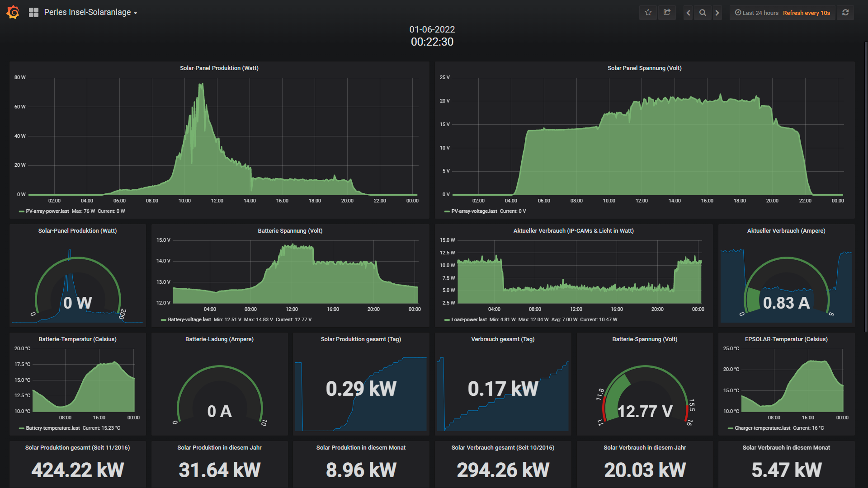Click the share dashboard icon
Screen dimensions: 868x488
click(667, 13)
